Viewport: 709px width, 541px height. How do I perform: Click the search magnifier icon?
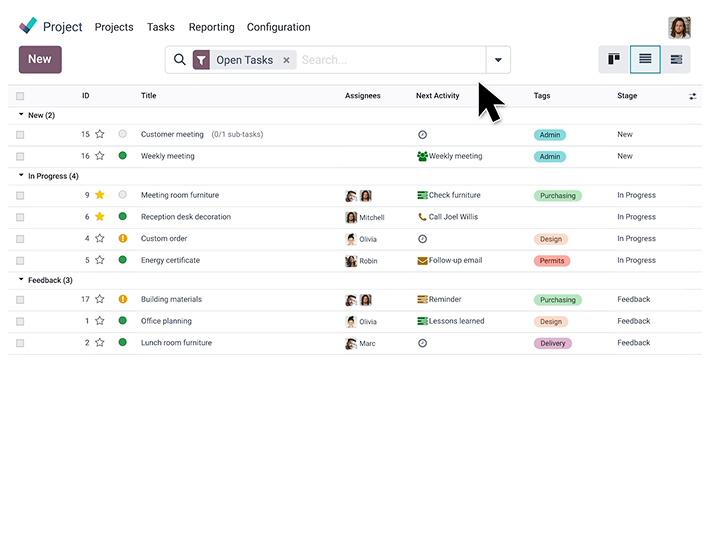(180, 60)
